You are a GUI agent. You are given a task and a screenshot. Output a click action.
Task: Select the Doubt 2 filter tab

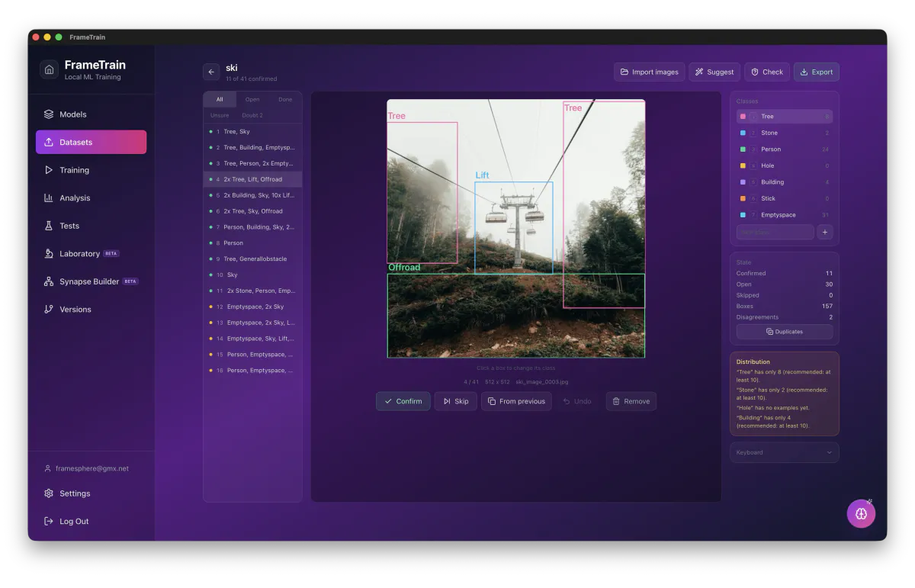click(252, 115)
